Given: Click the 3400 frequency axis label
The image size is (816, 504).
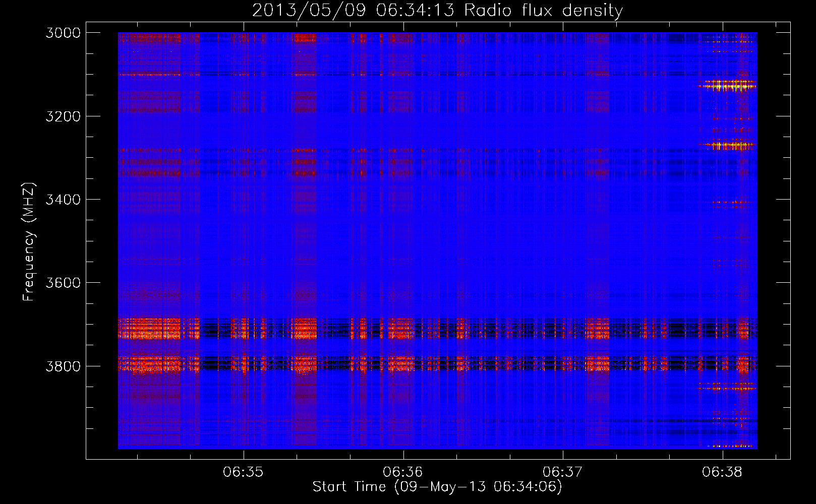Looking at the screenshot, I should [63, 200].
